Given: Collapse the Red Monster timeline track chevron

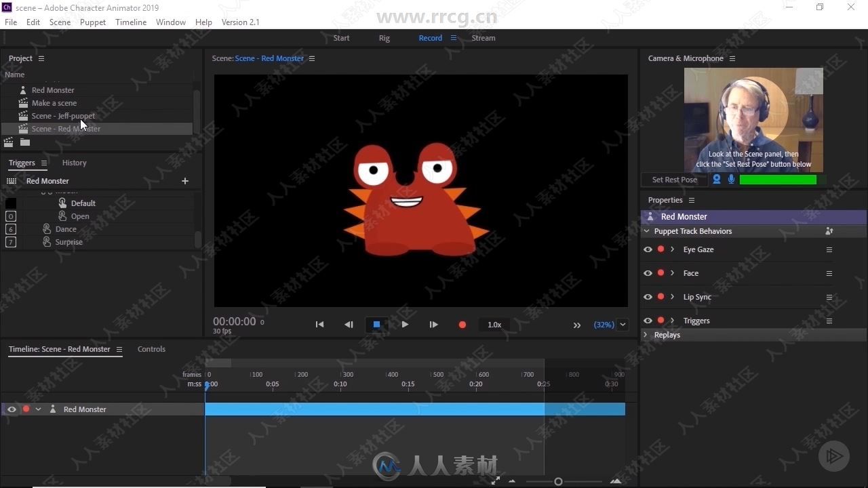Looking at the screenshot, I should [x=39, y=409].
